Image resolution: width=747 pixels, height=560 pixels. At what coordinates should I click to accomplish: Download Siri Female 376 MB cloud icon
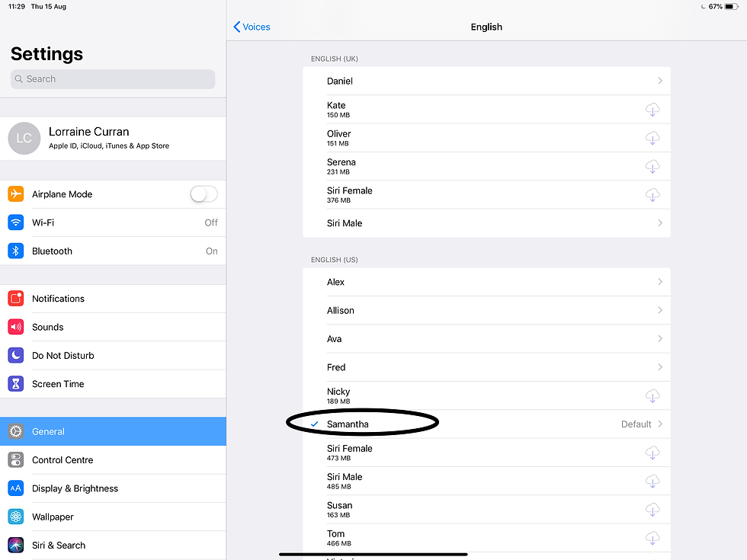tap(652, 195)
